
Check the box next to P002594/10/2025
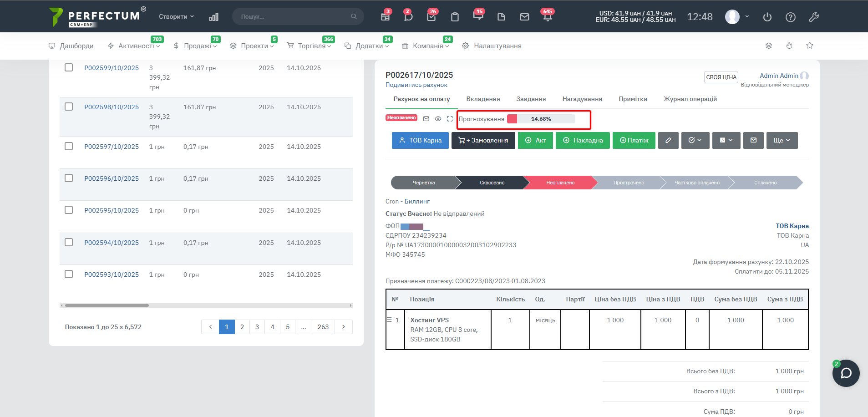coord(69,242)
